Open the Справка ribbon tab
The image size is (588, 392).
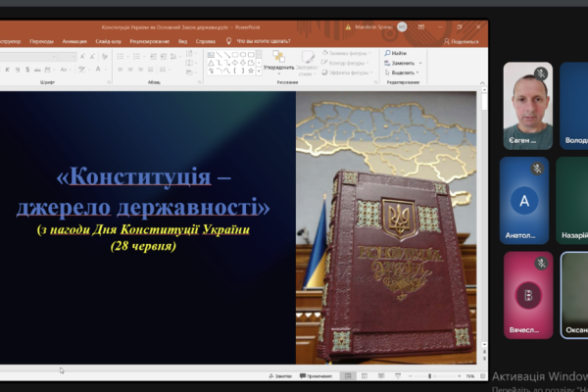point(206,41)
